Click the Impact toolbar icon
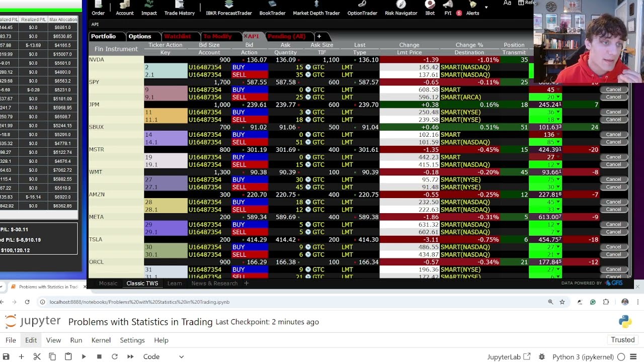The width and height of the screenshot is (644, 362). [x=149, y=8]
